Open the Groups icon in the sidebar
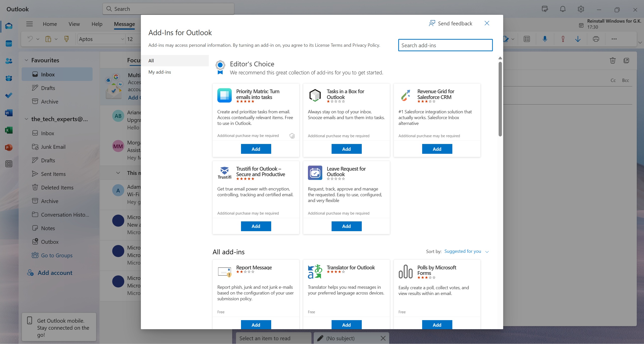Image resolution: width=644 pixels, height=344 pixels. point(9,78)
